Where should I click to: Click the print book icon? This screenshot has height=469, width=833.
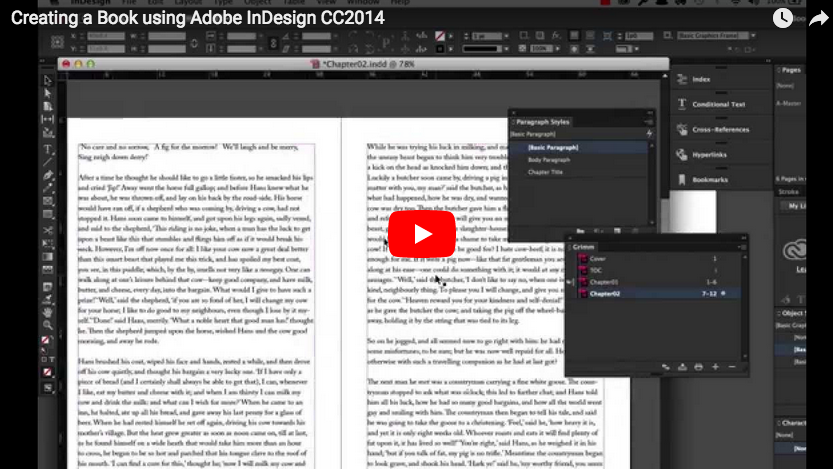(x=698, y=367)
